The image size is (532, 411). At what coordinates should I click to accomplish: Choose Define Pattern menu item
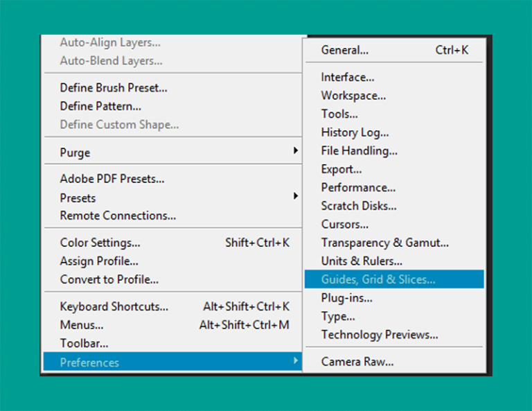[172, 106]
